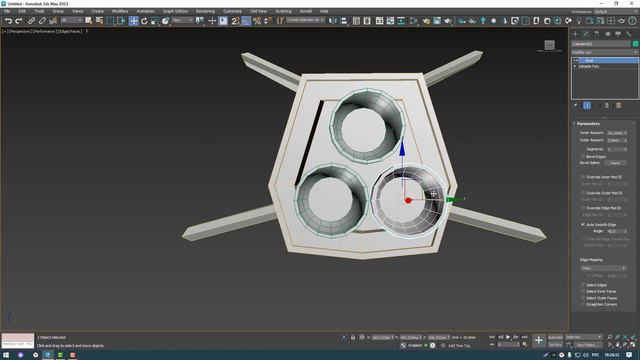
Task: Activate the Unlink Selection tool
Action: (x=42, y=21)
